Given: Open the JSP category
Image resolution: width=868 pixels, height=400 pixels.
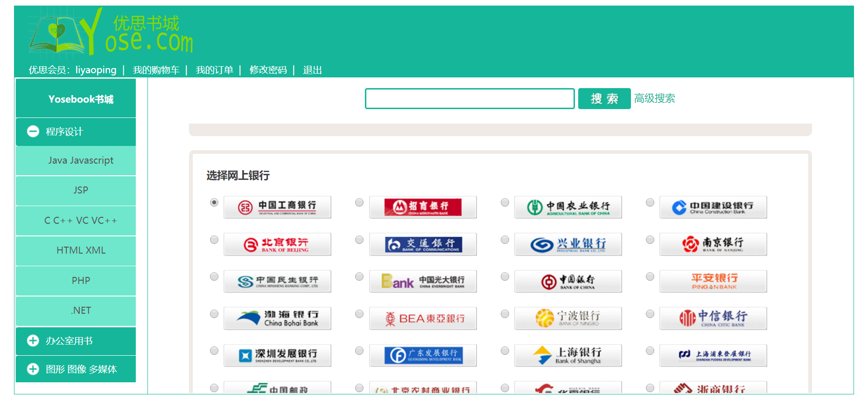Looking at the screenshot, I should [76, 190].
